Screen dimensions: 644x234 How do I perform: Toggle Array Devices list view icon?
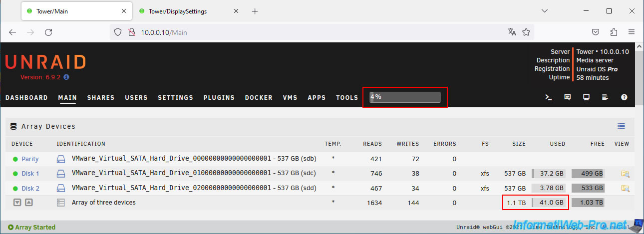click(621, 126)
